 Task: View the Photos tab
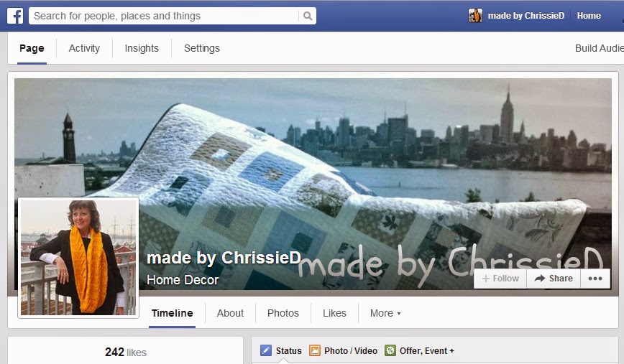tap(283, 313)
